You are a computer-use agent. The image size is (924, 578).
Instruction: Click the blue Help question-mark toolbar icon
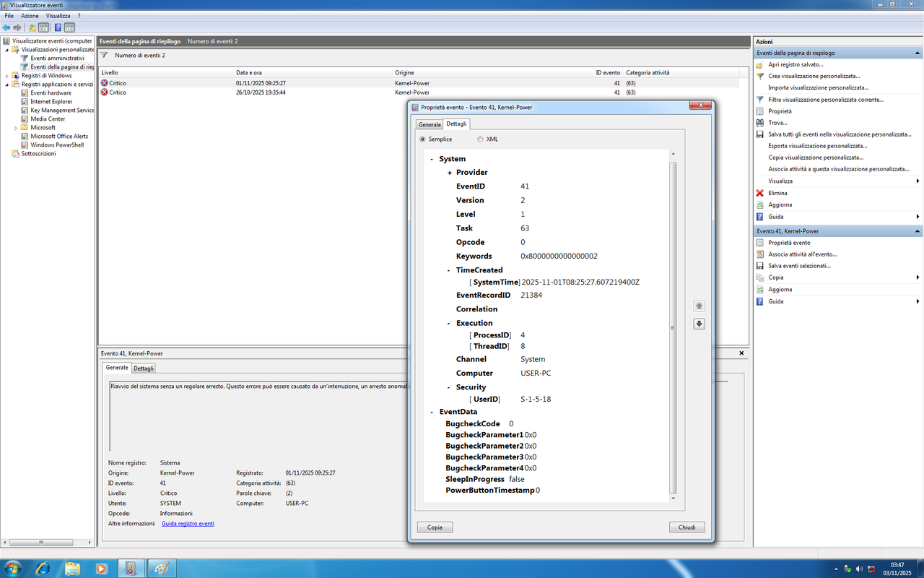click(58, 27)
